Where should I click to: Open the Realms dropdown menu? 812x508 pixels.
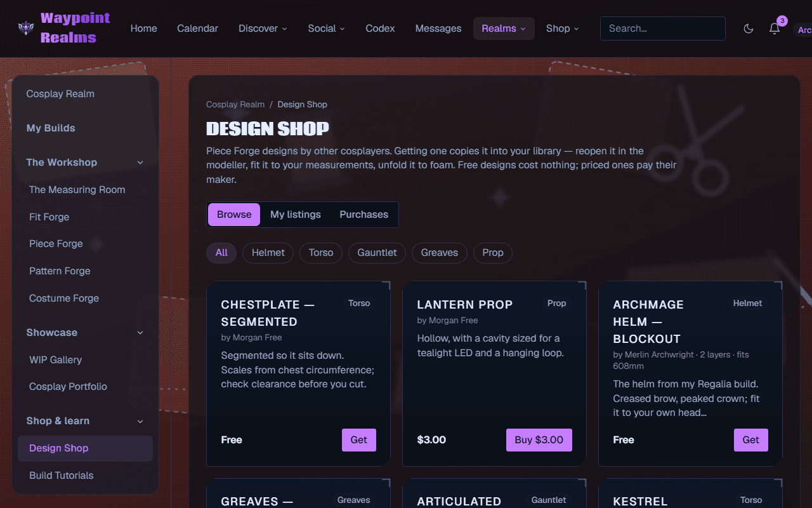click(504, 29)
